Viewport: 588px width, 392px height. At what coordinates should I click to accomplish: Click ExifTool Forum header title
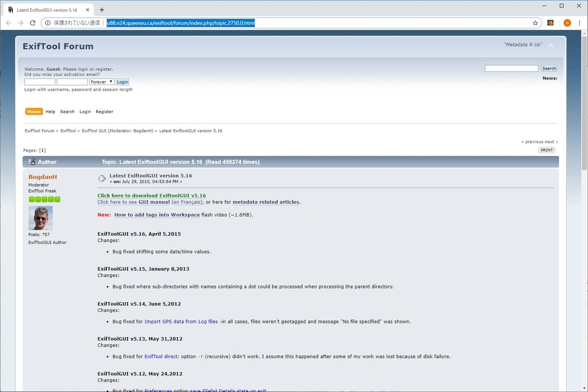[x=58, y=46]
